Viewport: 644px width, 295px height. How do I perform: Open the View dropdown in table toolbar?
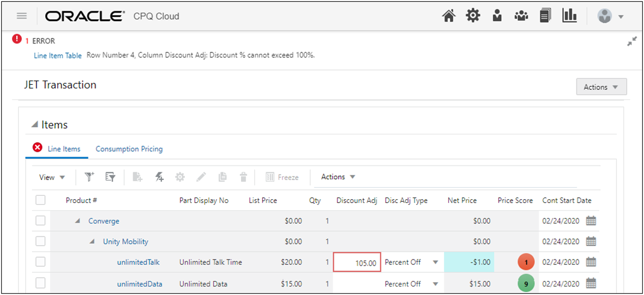[x=52, y=177]
